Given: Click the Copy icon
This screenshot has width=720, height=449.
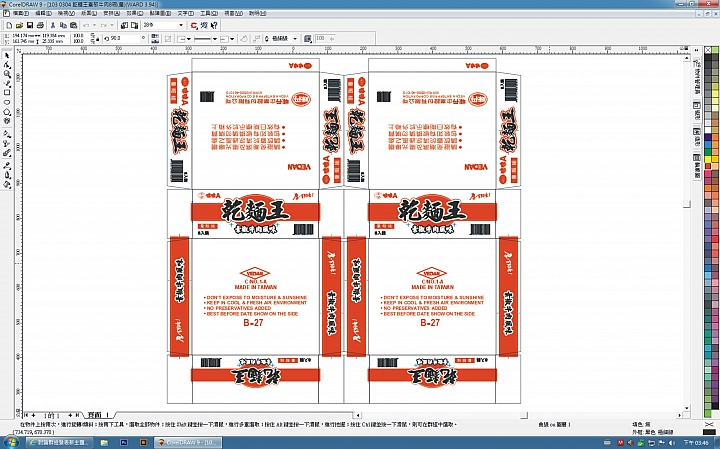Looking at the screenshot, I should [x=63, y=25].
